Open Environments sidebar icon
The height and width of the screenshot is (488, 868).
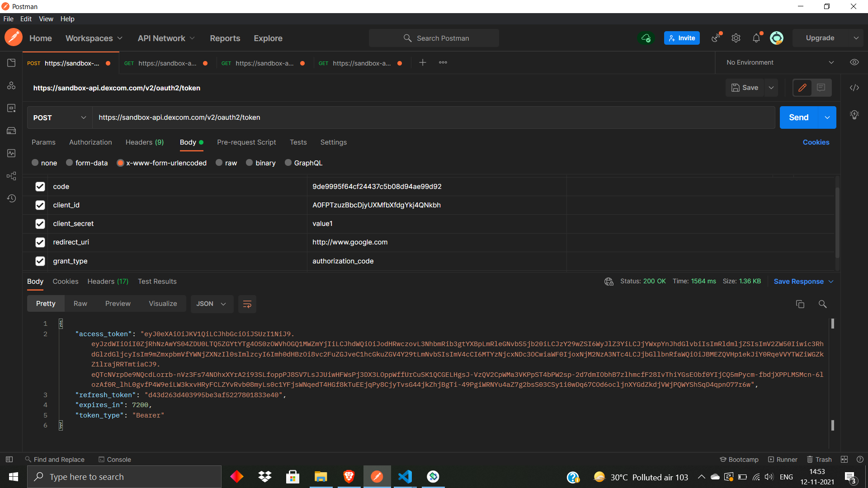click(11, 108)
